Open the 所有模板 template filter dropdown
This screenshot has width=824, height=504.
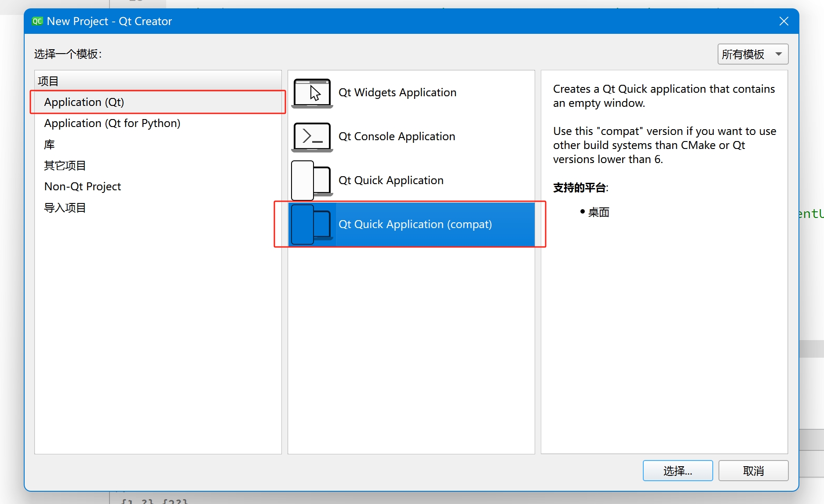[753, 54]
